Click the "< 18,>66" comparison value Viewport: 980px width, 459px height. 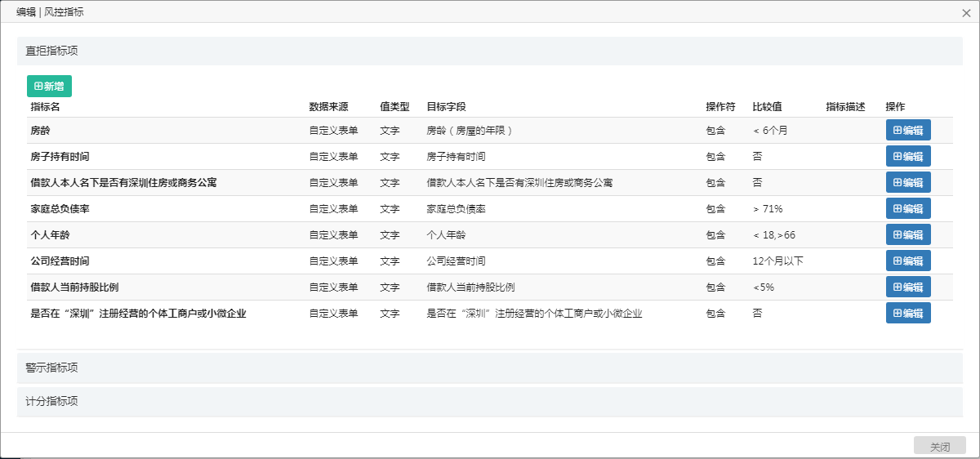(773, 235)
